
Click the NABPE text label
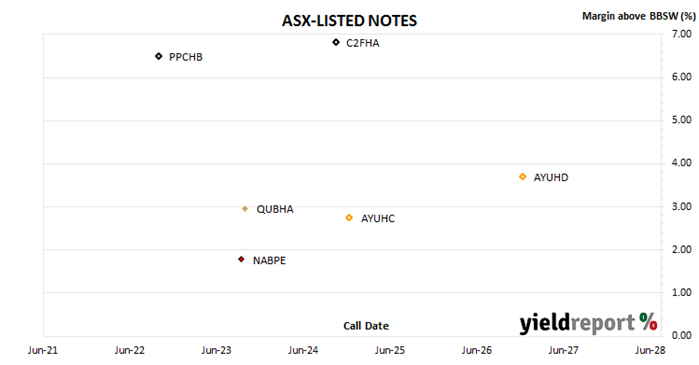coord(269,261)
